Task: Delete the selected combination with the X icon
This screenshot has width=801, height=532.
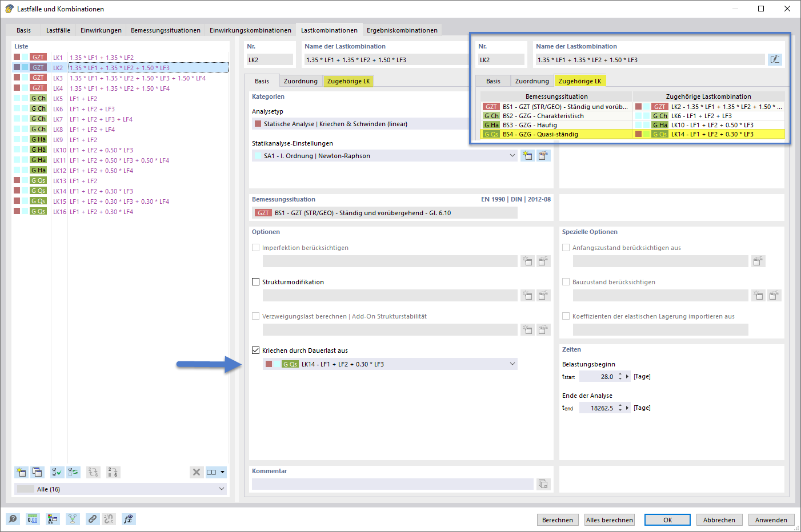Action: click(x=197, y=472)
